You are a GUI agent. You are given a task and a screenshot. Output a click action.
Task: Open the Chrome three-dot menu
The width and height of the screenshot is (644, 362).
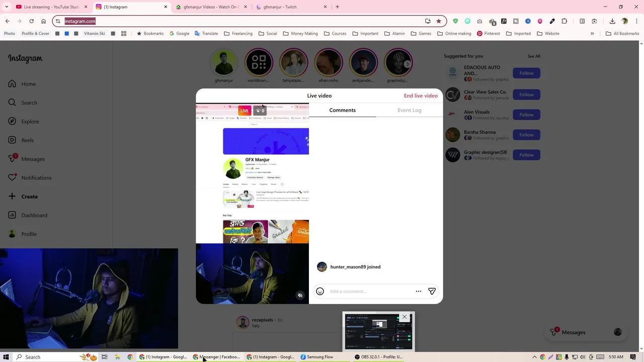pos(636,21)
